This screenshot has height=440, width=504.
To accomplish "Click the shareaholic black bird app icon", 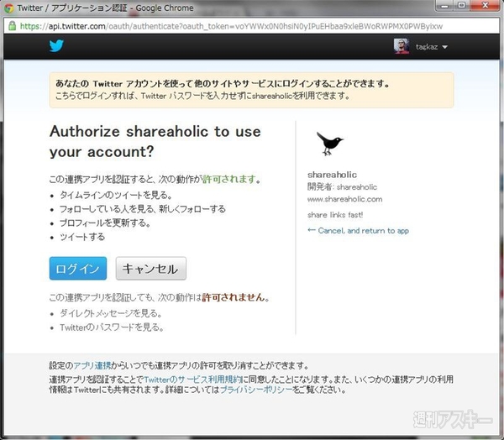I will pos(329,143).
